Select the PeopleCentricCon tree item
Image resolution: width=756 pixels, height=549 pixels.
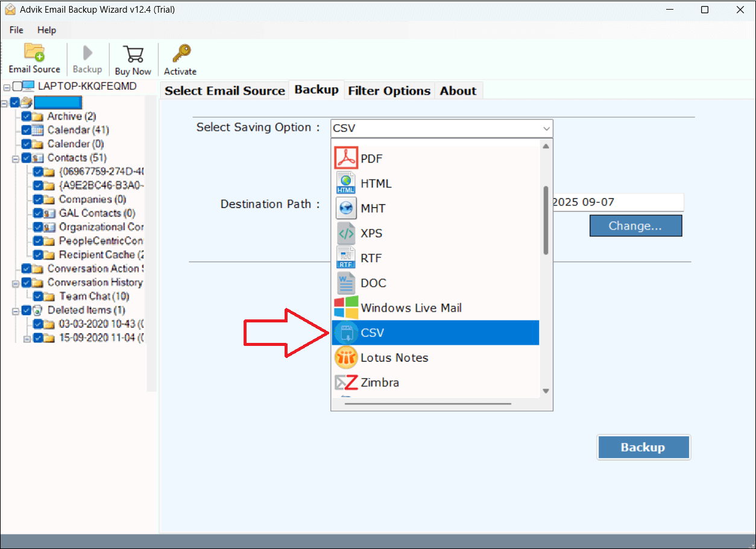pyautogui.click(x=101, y=241)
